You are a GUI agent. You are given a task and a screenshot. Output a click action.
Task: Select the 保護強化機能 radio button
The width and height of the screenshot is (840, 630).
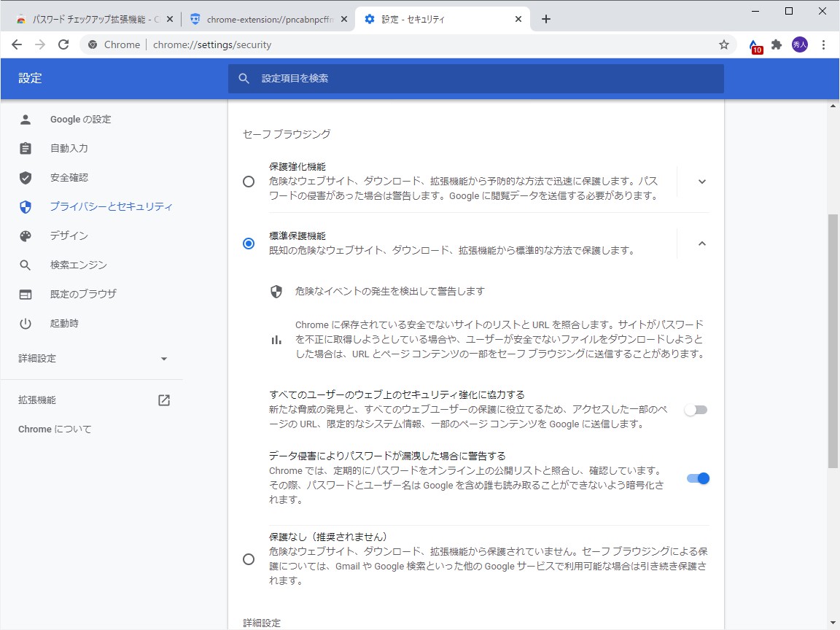(249, 182)
